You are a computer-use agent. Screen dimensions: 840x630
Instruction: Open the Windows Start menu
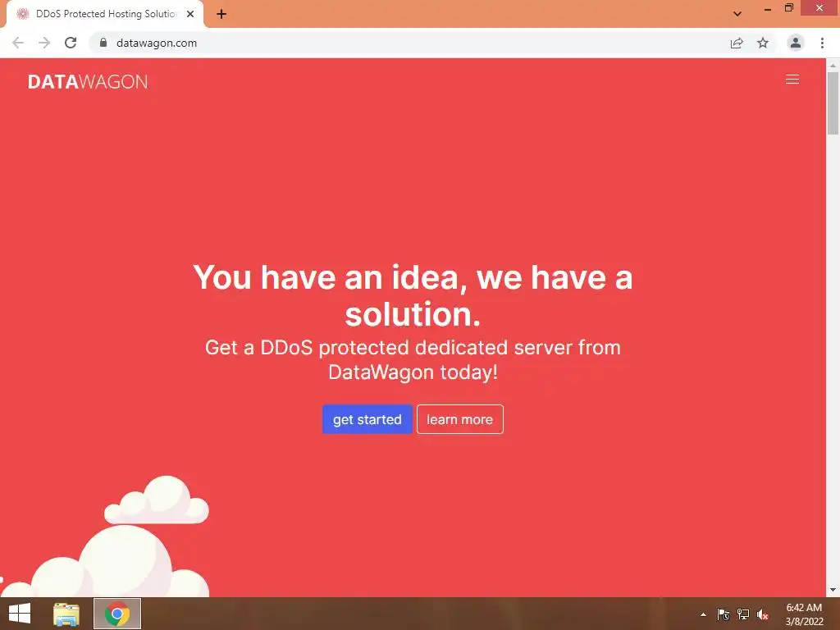pyautogui.click(x=20, y=614)
